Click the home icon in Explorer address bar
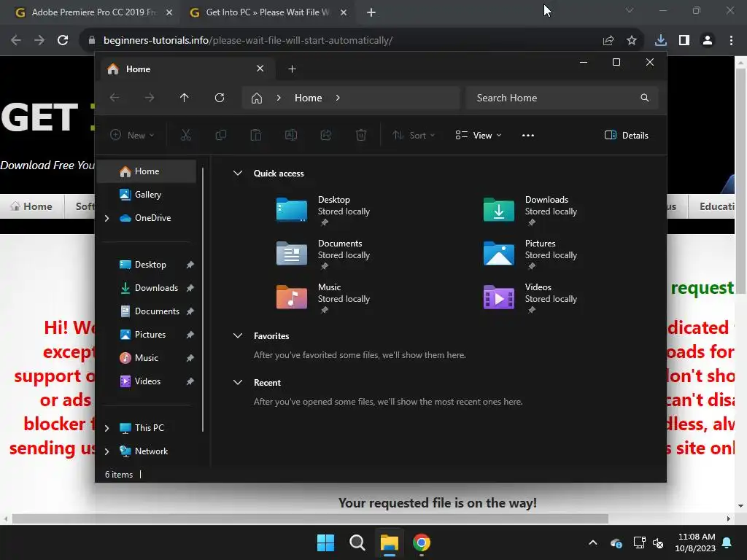This screenshot has width=747, height=560. (x=257, y=98)
